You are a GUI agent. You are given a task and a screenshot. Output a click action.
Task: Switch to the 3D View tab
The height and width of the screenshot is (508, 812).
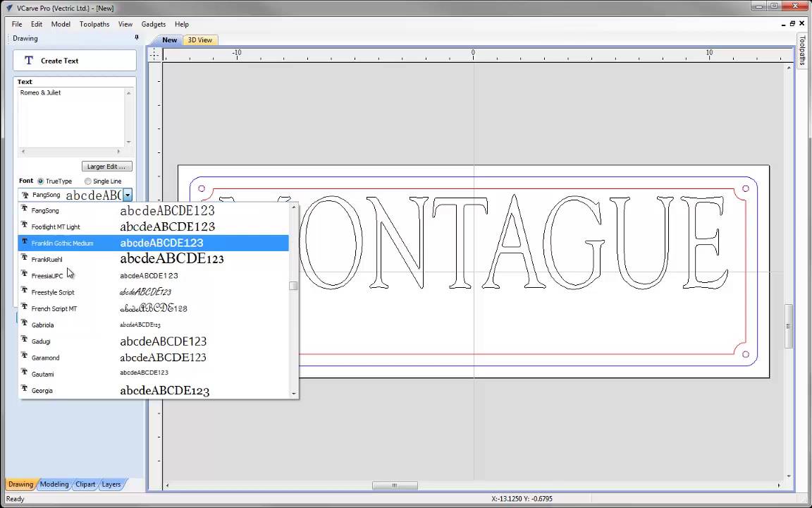[200, 40]
